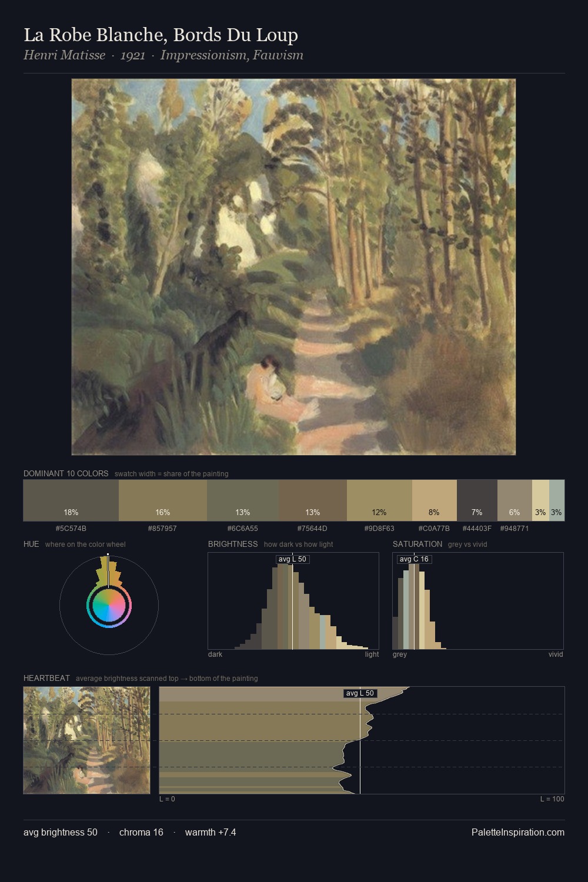The image size is (588, 882).
Task: Click 'swatch width = share of the painting' caption
Action: (172, 474)
